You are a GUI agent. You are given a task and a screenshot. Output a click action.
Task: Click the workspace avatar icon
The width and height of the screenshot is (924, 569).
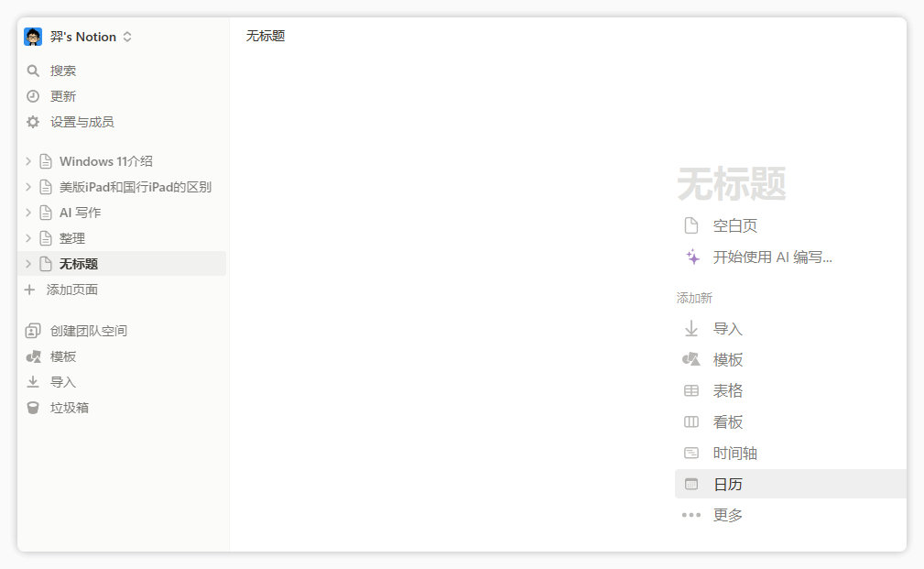[33, 37]
